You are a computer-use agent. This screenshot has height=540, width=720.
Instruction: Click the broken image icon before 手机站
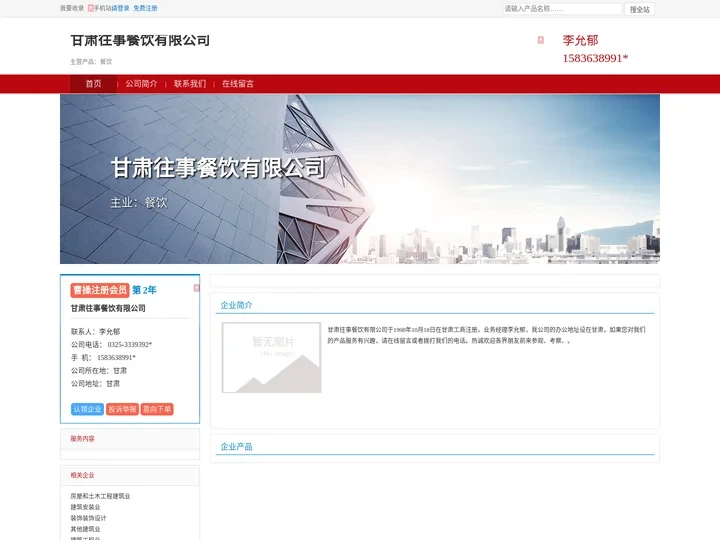click(90, 8)
